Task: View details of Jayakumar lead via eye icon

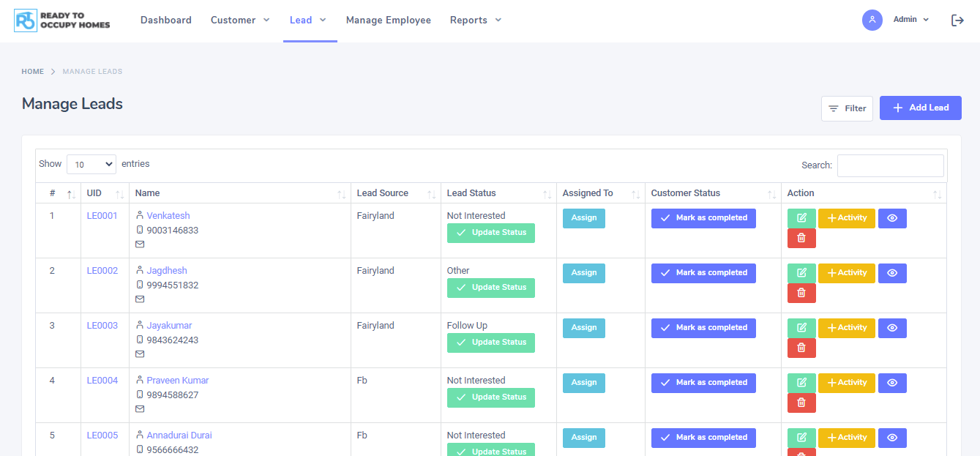Action: click(891, 328)
